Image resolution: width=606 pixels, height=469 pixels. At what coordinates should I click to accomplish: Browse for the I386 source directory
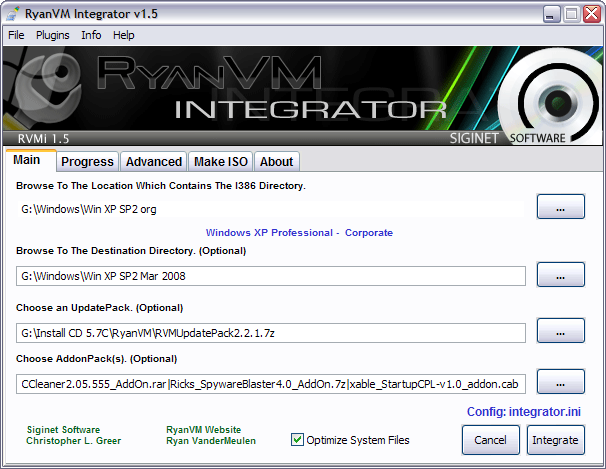coord(560,207)
